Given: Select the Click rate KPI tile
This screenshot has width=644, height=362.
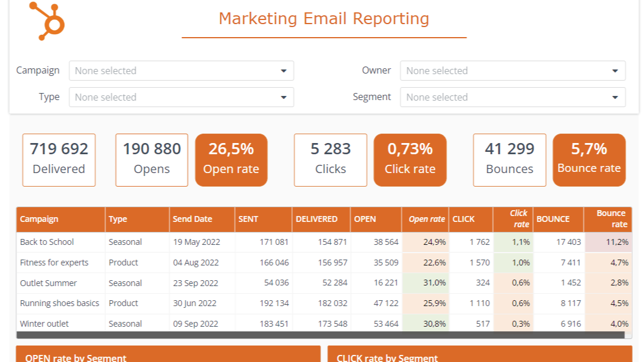Looking at the screenshot, I should click(410, 160).
